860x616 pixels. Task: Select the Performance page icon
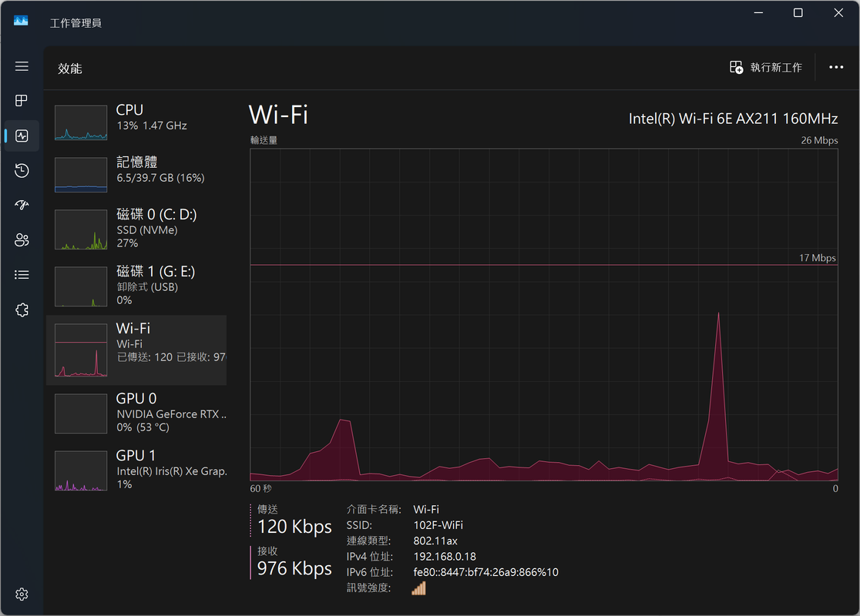22,136
